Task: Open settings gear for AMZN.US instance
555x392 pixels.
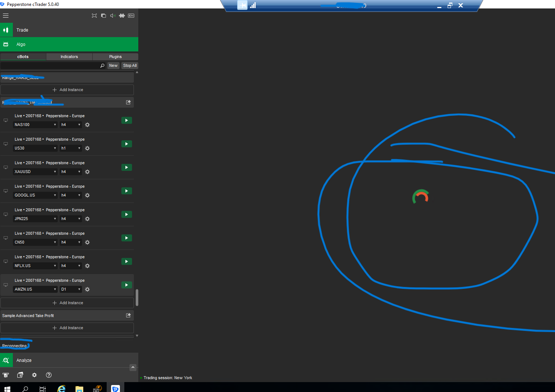Action: point(88,289)
